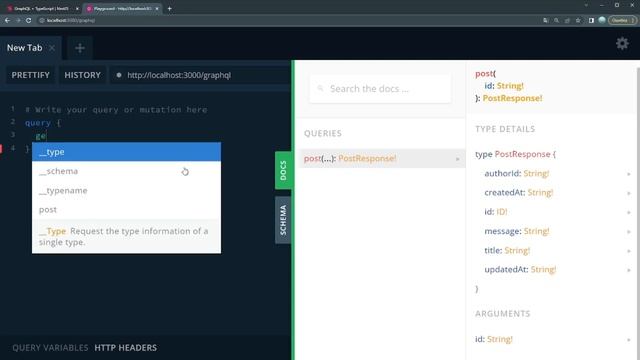Choose post autocomplete suggestion
The height and width of the screenshot is (360, 640).
pos(127,209)
